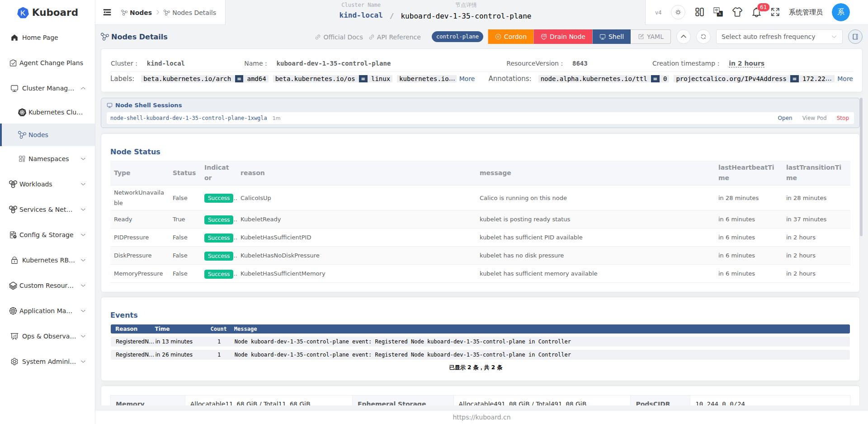Click the Home Page house icon
Viewport: 868px width, 424px height.
pyautogui.click(x=14, y=38)
